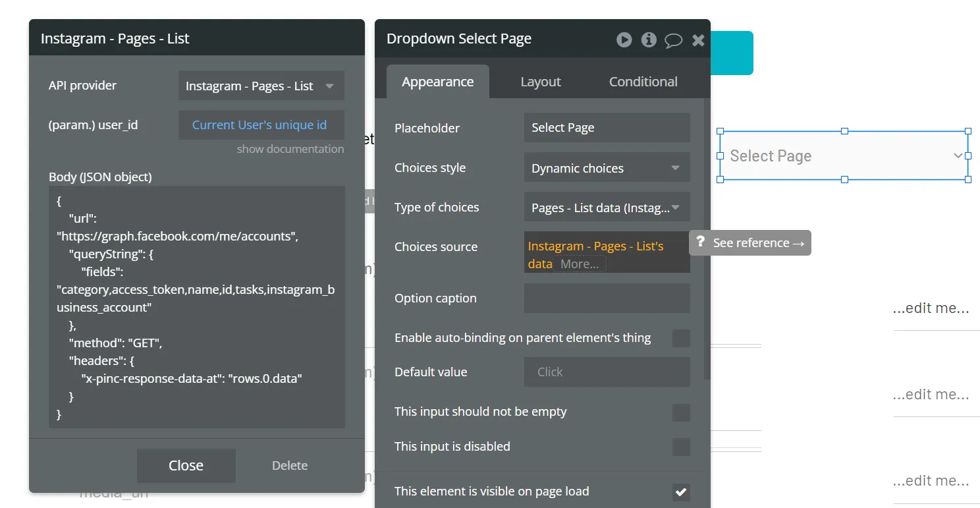Close the Dropdown Select Page panel
Screen dimensions: 980x508
[x=698, y=40]
